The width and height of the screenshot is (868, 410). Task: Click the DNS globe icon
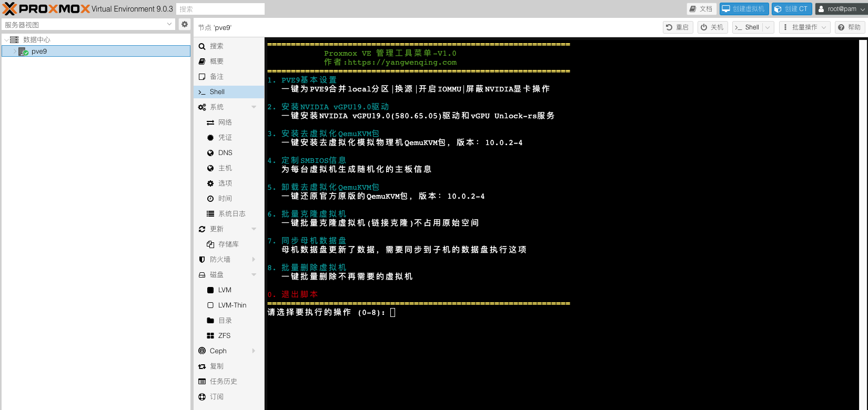pos(210,153)
